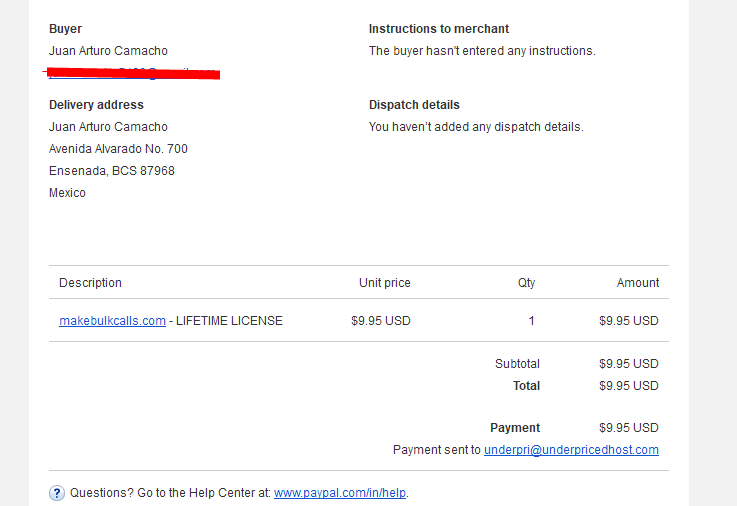Click the Mexico country line
The height and width of the screenshot is (506, 737).
click(67, 193)
